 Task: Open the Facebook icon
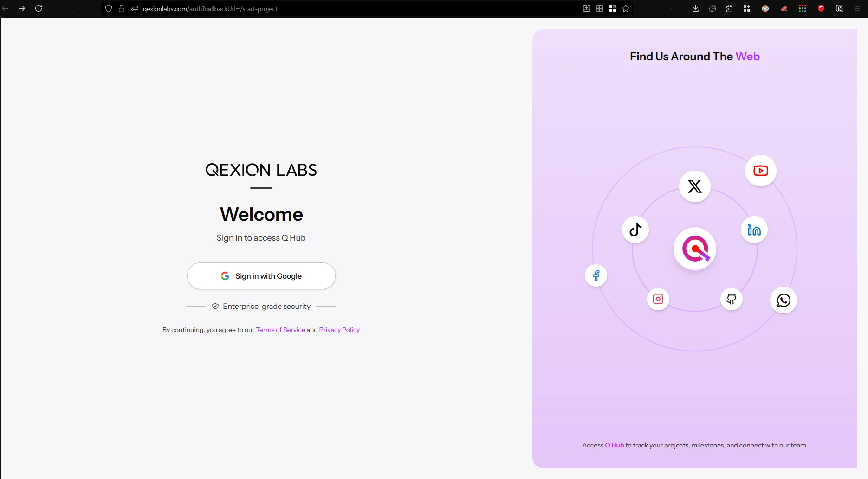coord(596,275)
